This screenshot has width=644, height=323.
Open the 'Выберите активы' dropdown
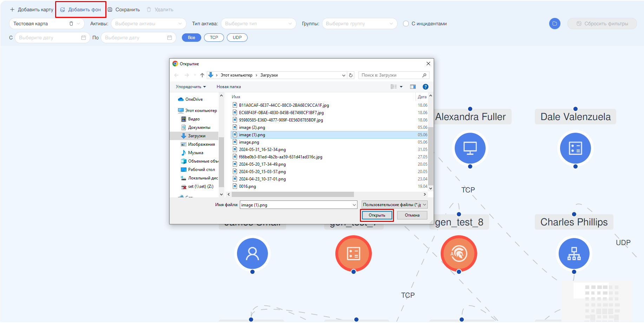point(148,24)
